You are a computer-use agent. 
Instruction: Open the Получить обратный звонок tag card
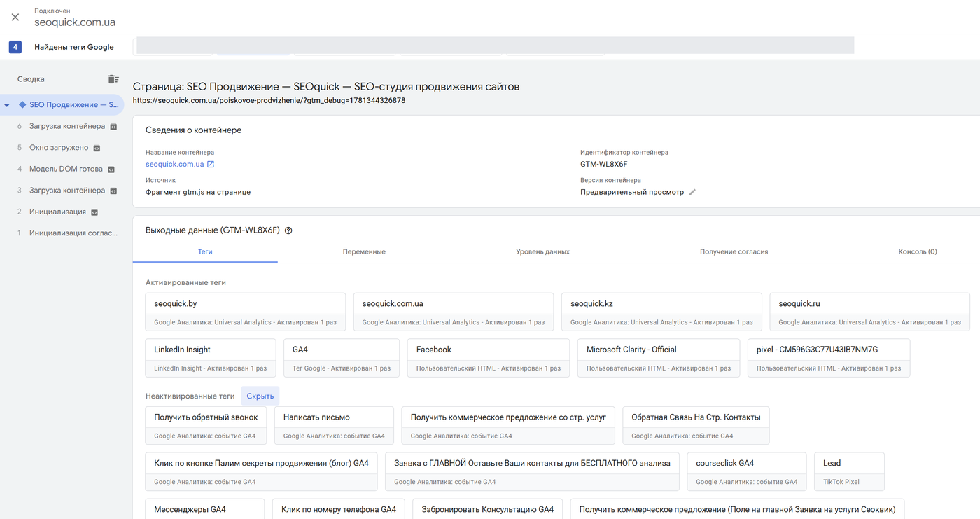pos(206,425)
